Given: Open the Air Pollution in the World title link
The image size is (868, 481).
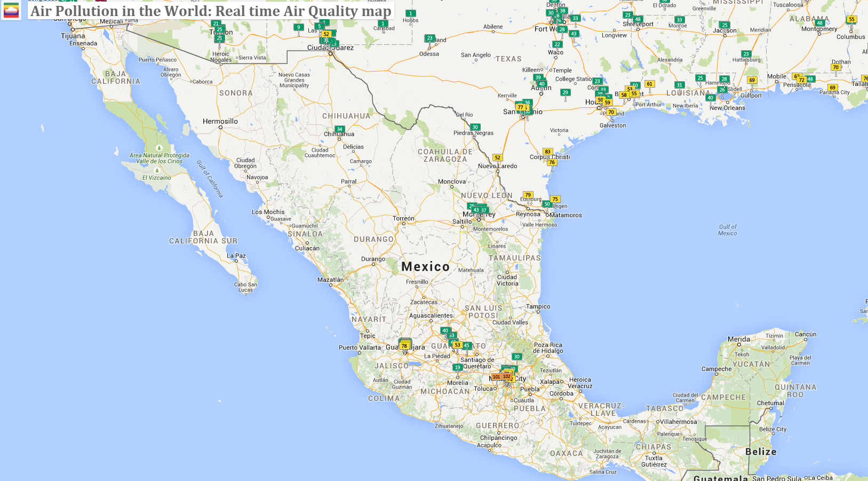Looking at the screenshot, I should point(211,11).
